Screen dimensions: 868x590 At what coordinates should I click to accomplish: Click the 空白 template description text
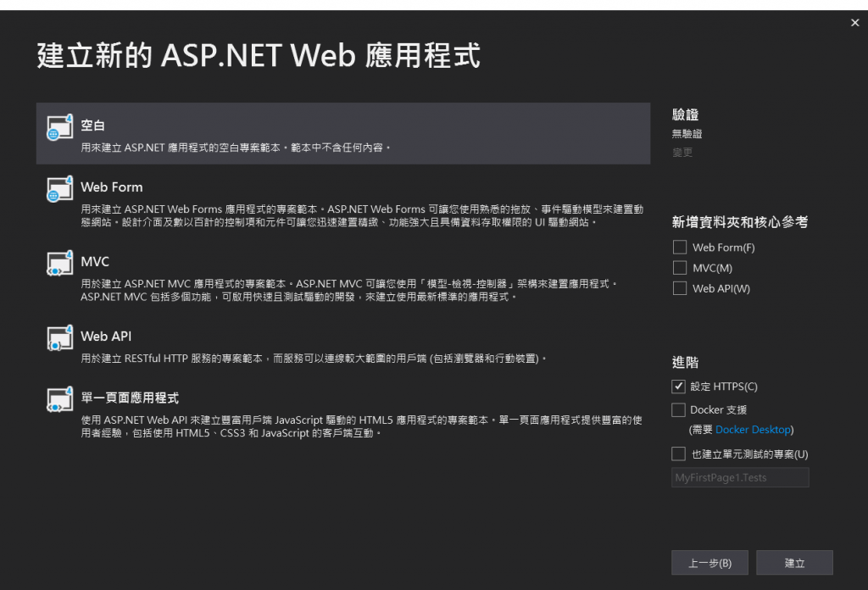[236, 147]
